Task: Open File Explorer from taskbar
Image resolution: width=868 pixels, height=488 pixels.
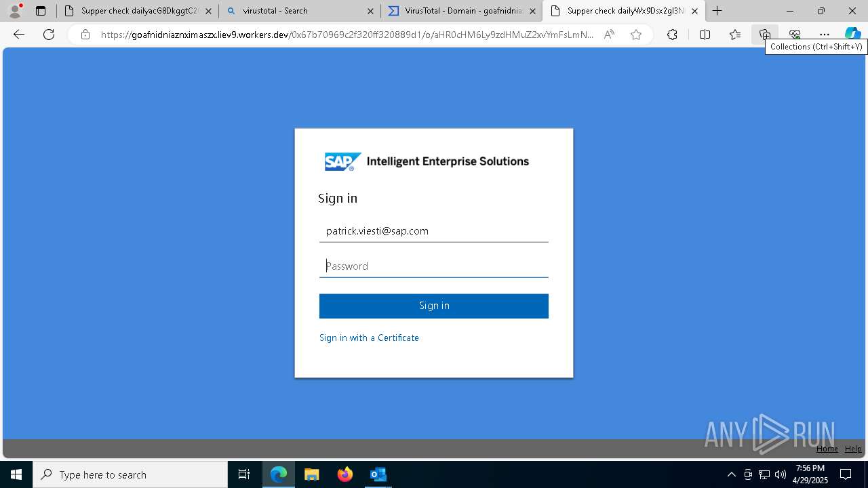Action: pyautogui.click(x=312, y=474)
